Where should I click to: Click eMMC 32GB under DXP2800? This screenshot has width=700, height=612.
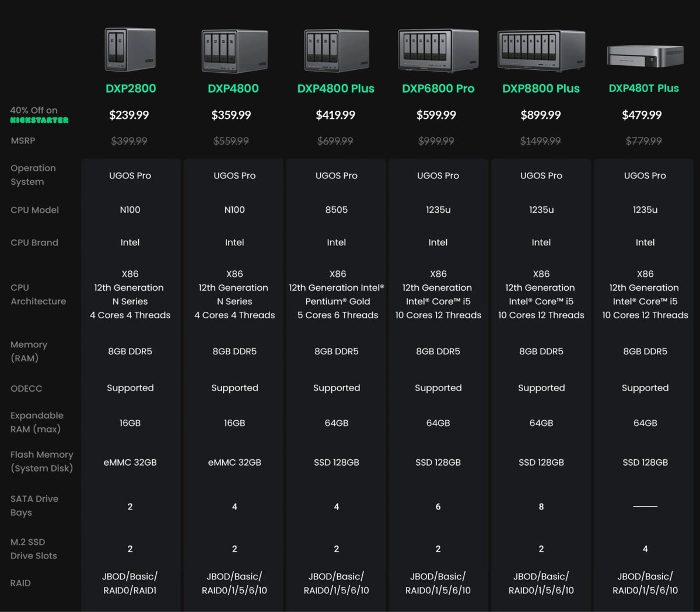(130, 462)
